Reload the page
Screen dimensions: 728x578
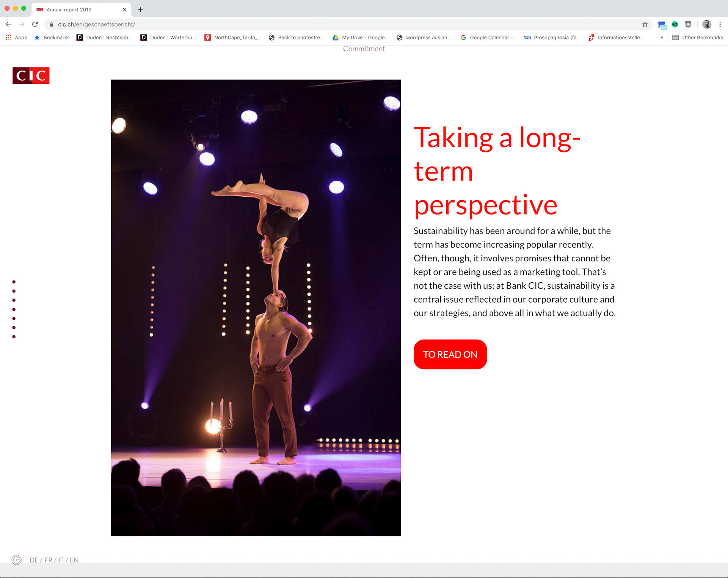[x=35, y=24]
